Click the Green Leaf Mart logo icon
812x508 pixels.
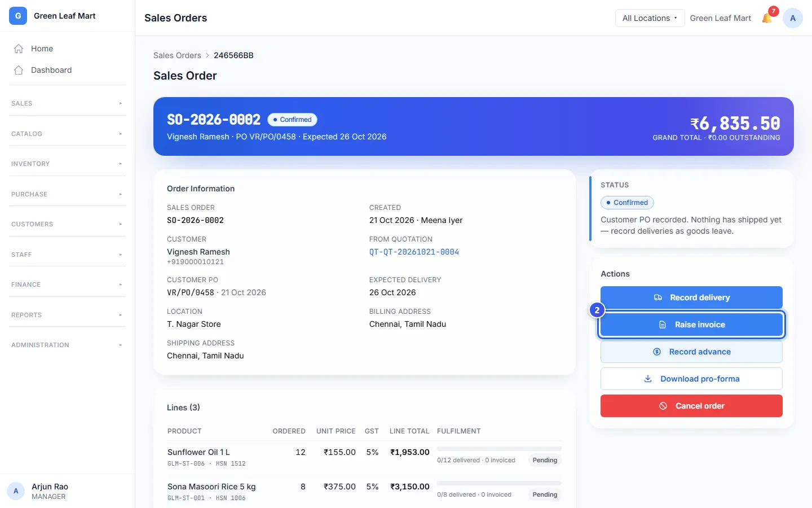18,16
